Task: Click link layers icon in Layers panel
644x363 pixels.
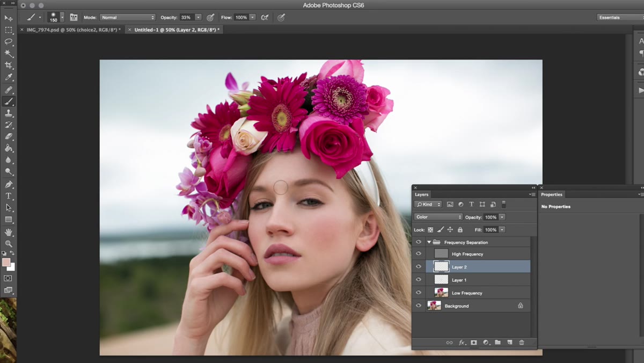Action: 449,343
